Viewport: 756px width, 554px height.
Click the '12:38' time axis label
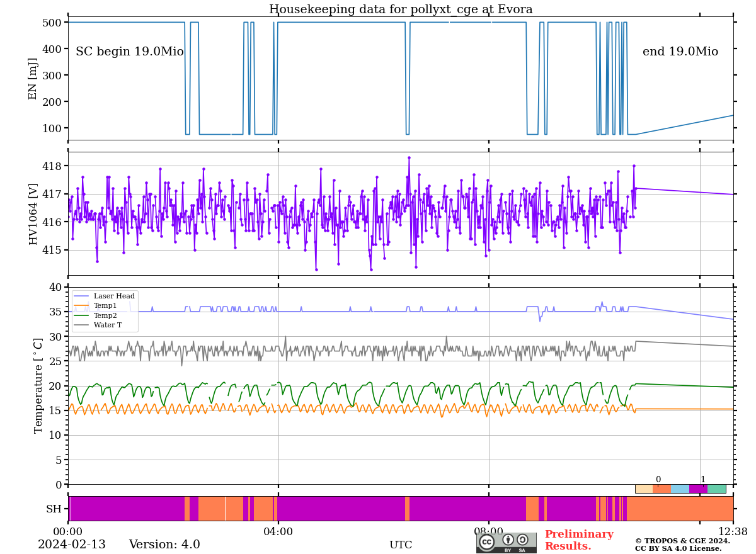pyautogui.click(x=733, y=532)
